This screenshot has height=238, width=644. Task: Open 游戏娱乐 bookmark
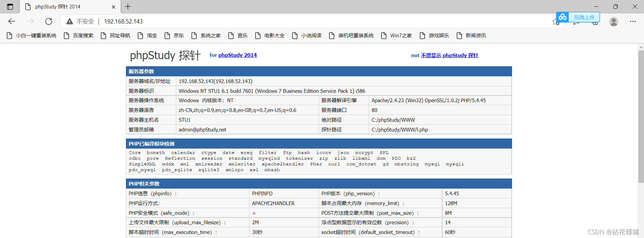pos(434,36)
